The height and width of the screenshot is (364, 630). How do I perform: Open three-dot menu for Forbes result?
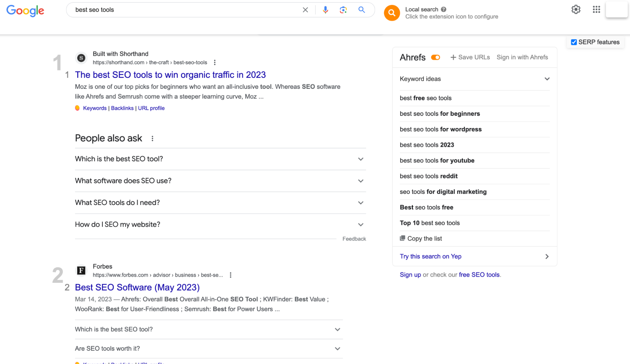230,275
